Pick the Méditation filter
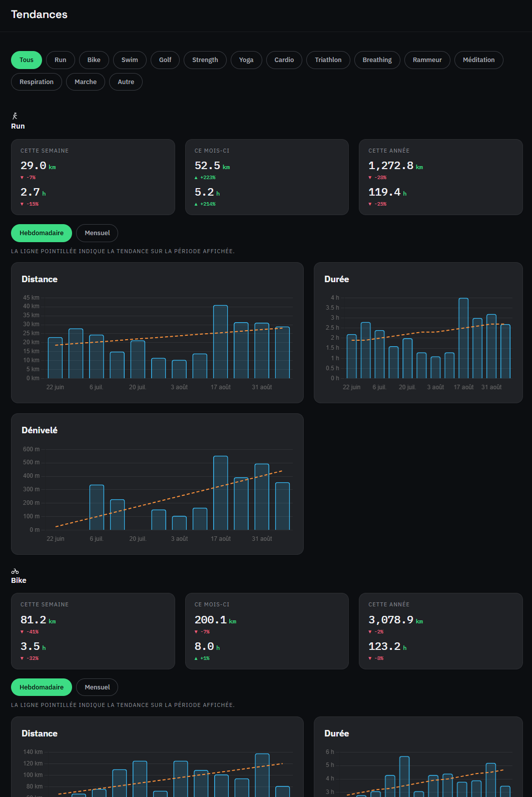Image resolution: width=532 pixels, height=797 pixels. click(479, 60)
